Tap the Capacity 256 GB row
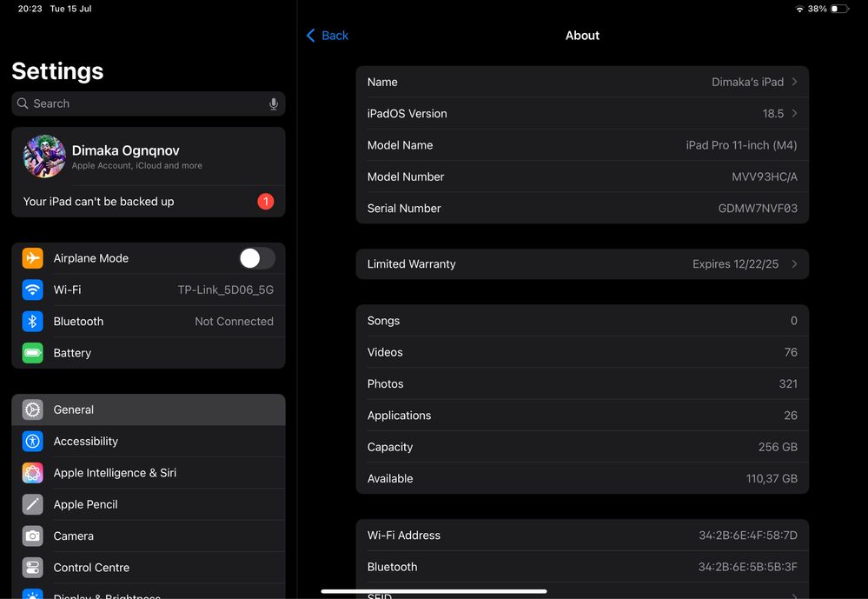This screenshot has width=868, height=599. [582, 447]
